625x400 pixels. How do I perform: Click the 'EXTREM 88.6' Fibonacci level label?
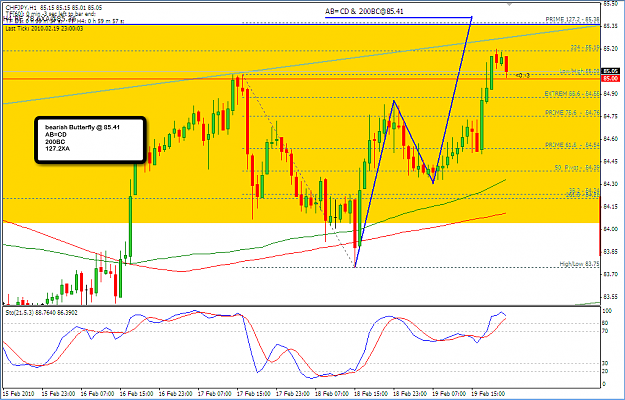tap(572, 94)
